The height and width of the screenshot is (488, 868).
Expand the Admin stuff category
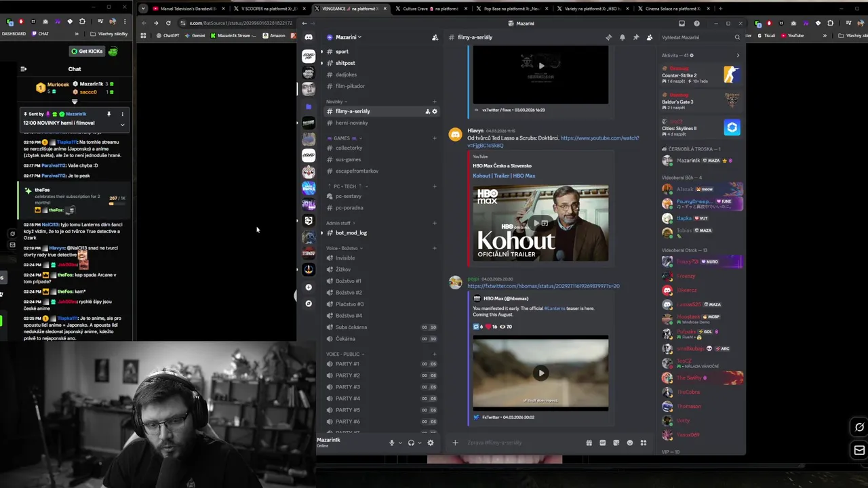(x=340, y=223)
